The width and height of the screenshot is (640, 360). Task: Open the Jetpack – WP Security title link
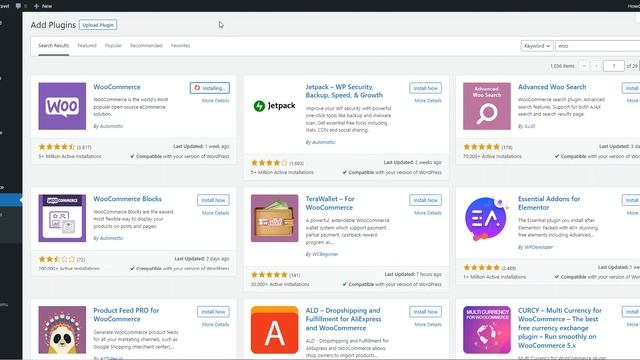344,91
